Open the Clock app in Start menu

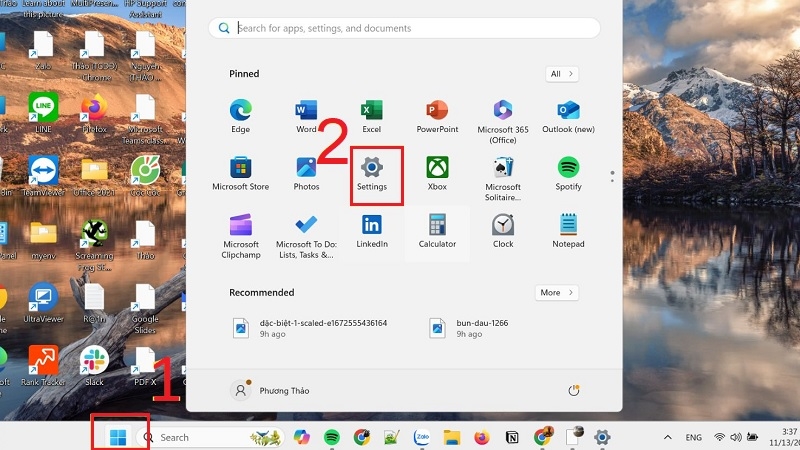pos(503,231)
